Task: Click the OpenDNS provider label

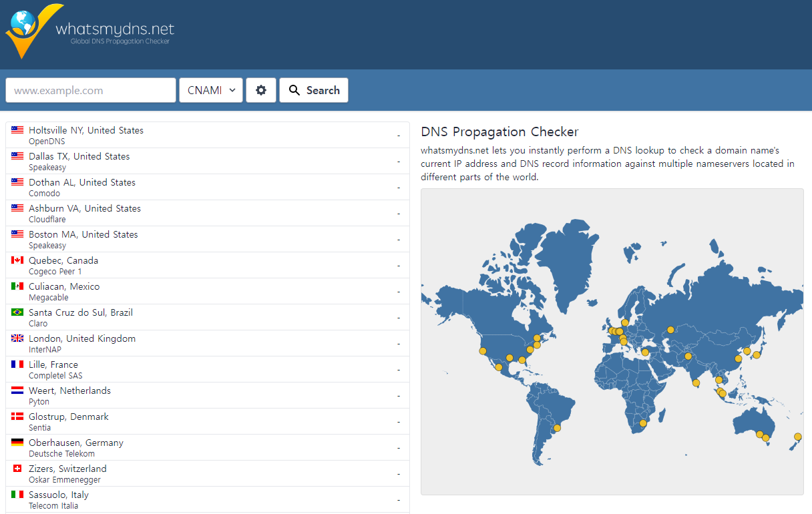Action: click(x=47, y=142)
